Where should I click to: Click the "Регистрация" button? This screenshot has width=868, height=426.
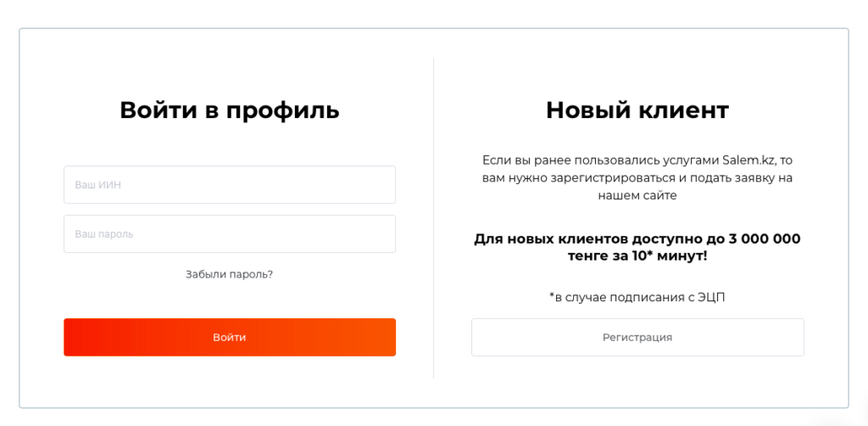[637, 338]
